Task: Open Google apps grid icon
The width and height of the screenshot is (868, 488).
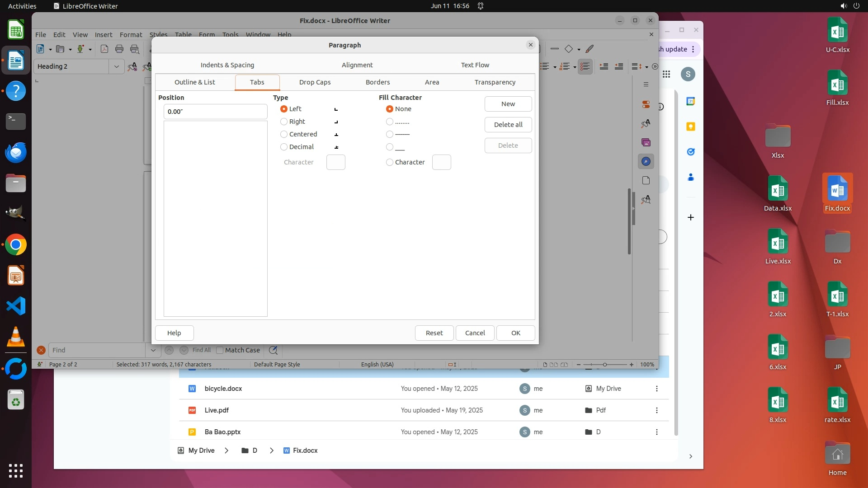Action: tap(666, 74)
